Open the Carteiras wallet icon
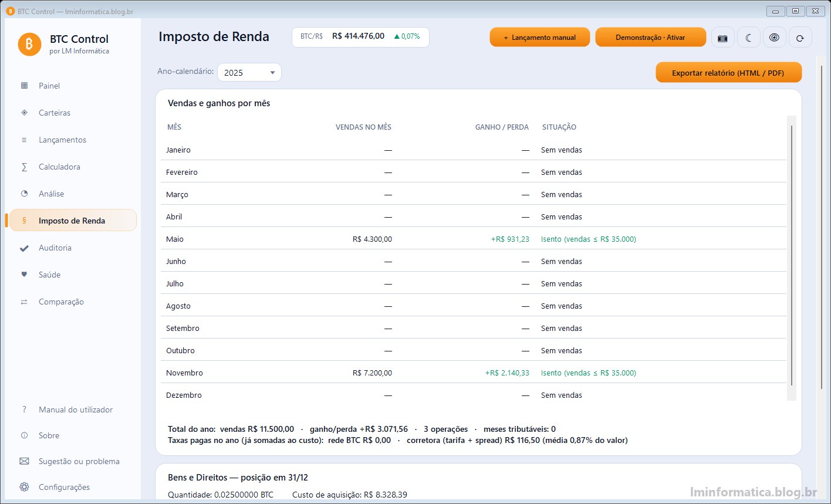Screen dimensions: 831x504 24,113
